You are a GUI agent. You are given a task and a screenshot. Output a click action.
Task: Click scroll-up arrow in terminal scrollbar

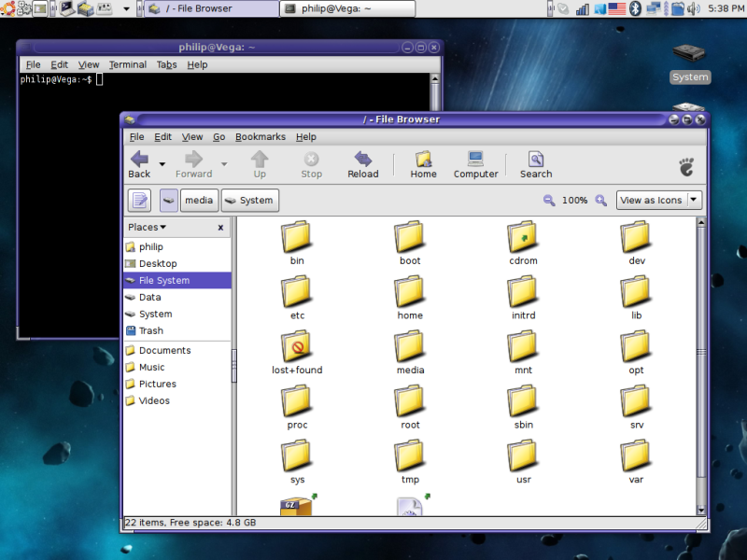[x=434, y=78]
